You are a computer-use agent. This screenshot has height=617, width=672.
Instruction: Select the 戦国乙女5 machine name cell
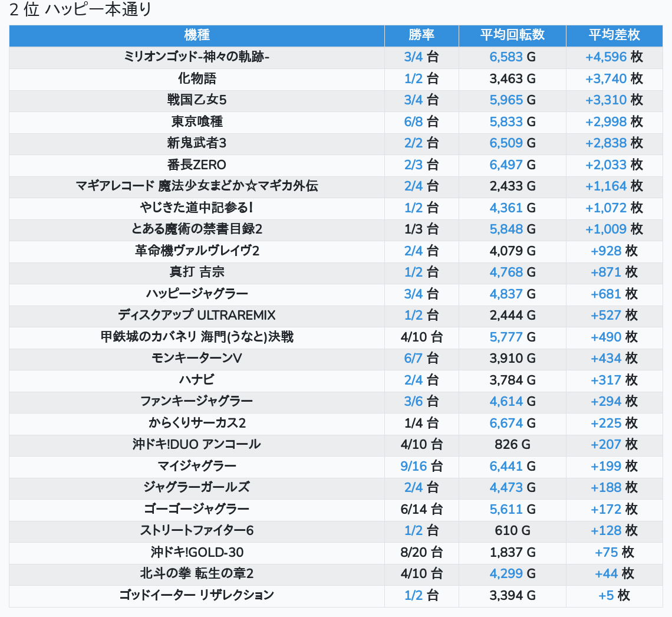click(197, 100)
